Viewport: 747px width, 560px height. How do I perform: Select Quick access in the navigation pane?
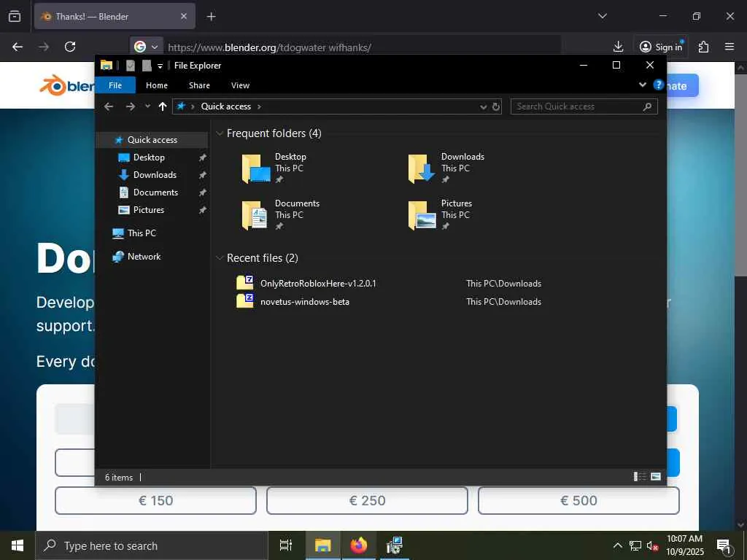tap(152, 140)
